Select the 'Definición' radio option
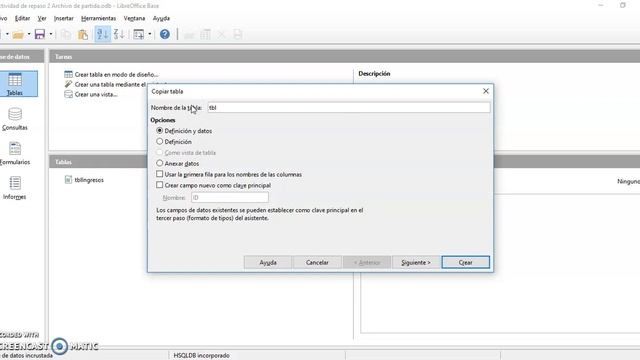Image resolution: width=640 pixels, height=360 pixels. [x=160, y=142]
